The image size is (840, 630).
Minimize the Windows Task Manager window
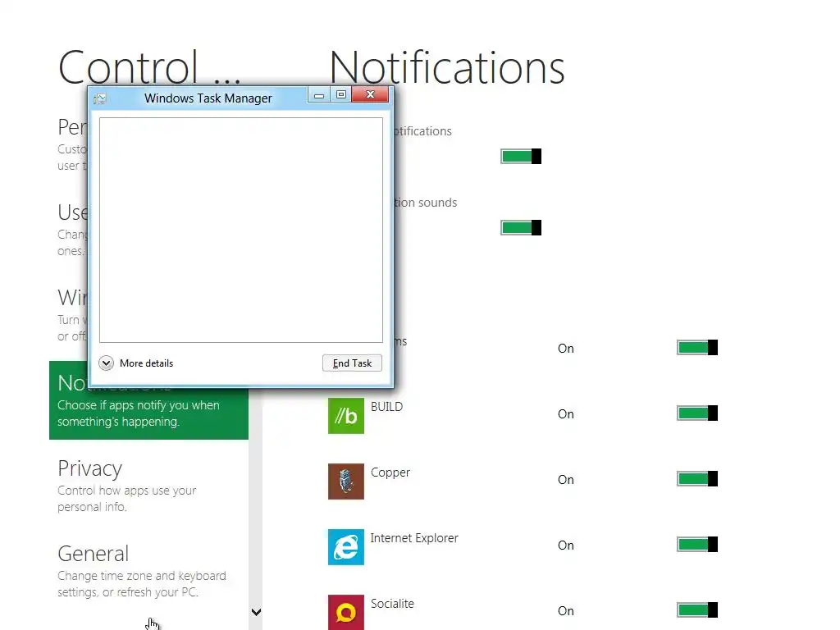(x=319, y=95)
